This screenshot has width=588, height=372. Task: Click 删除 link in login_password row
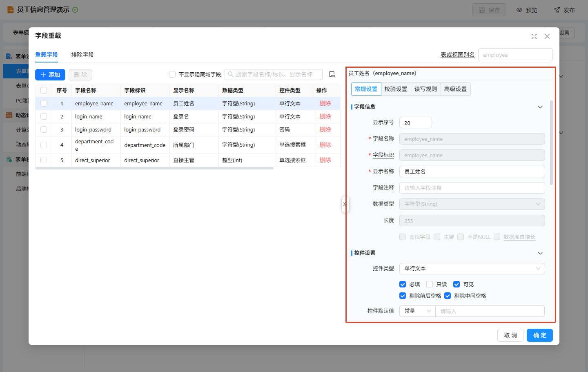tap(325, 129)
